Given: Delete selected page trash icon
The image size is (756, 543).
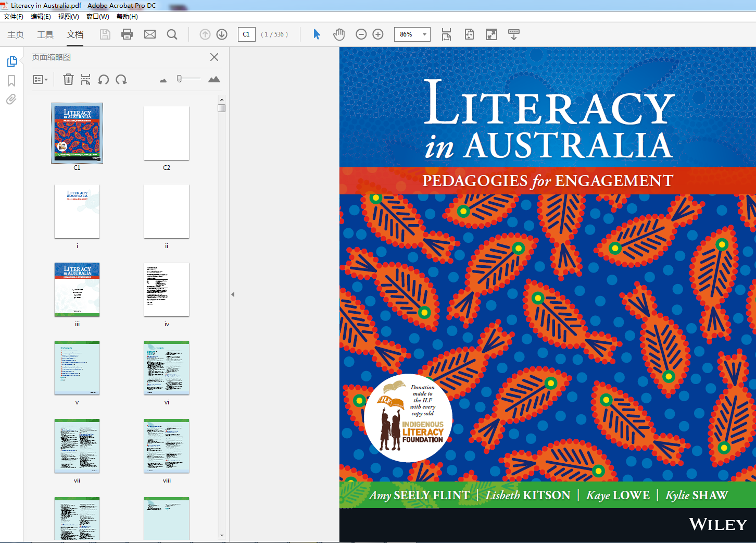Looking at the screenshot, I should [68, 79].
